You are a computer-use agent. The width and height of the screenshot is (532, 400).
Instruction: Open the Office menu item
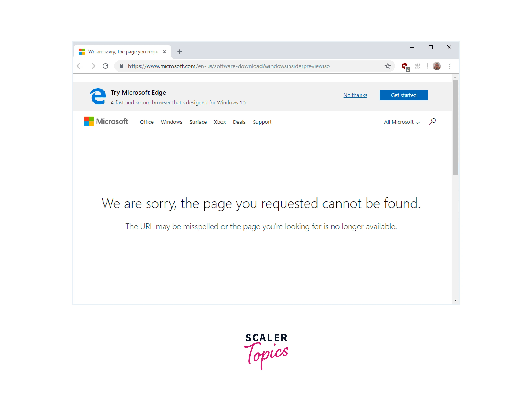click(146, 122)
